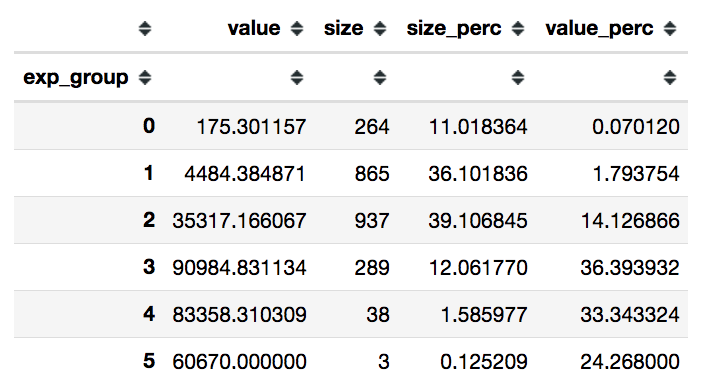704x390 pixels.
Task: Click sort arrows beside value header
Action: click(x=296, y=29)
